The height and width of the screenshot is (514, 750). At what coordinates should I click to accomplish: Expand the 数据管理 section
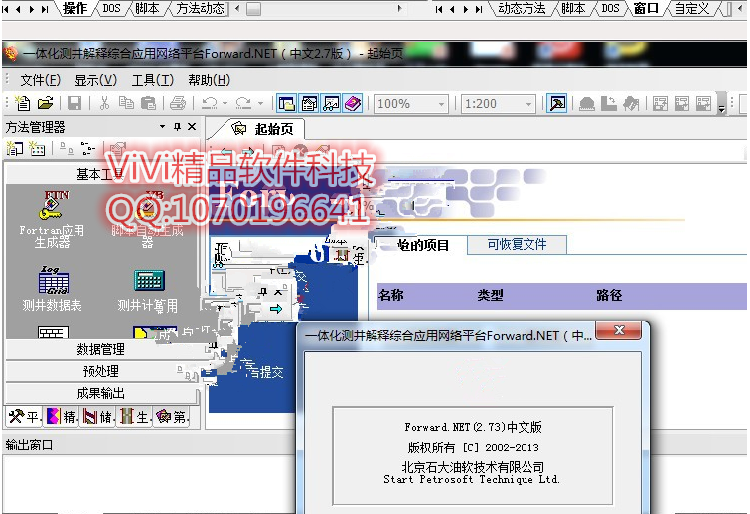click(102, 350)
